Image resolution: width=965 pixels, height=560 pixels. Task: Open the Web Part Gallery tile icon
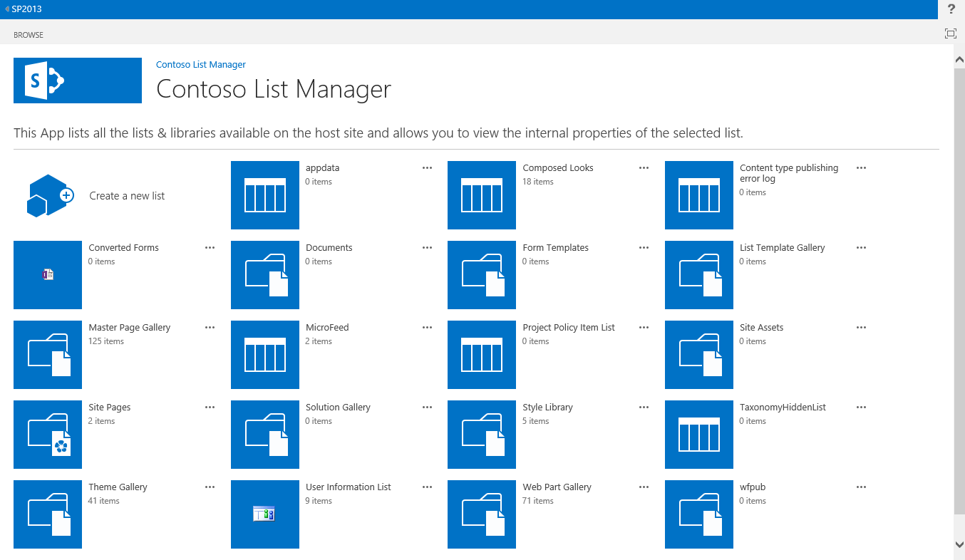click(482, 514)
